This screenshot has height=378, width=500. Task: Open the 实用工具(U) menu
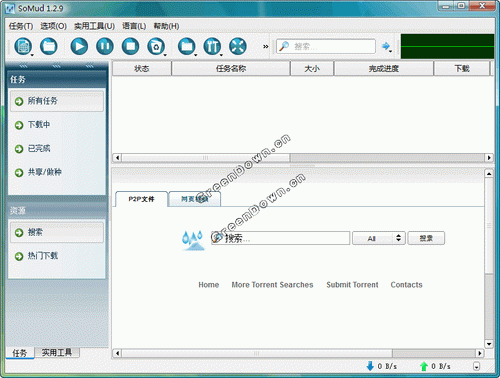pyautogui.click(x=94, y=26)
